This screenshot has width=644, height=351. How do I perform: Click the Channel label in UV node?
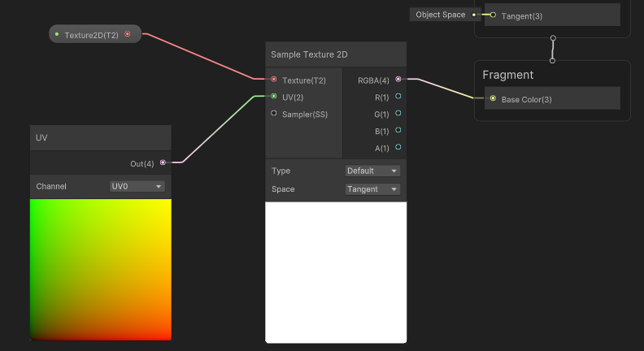[51, 186]
